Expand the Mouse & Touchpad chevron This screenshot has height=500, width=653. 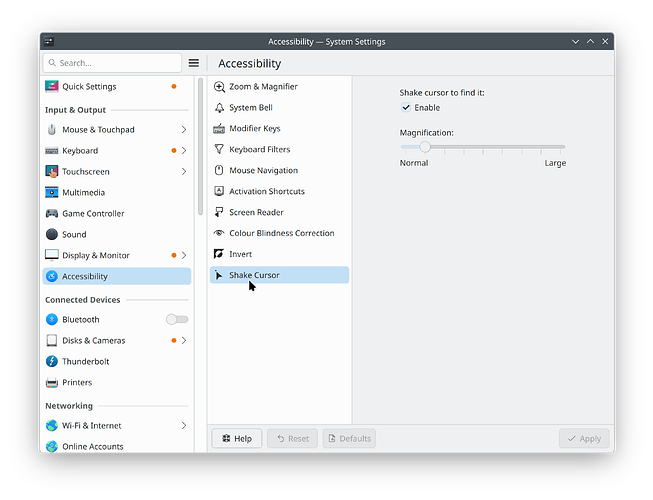click(184, 130)
